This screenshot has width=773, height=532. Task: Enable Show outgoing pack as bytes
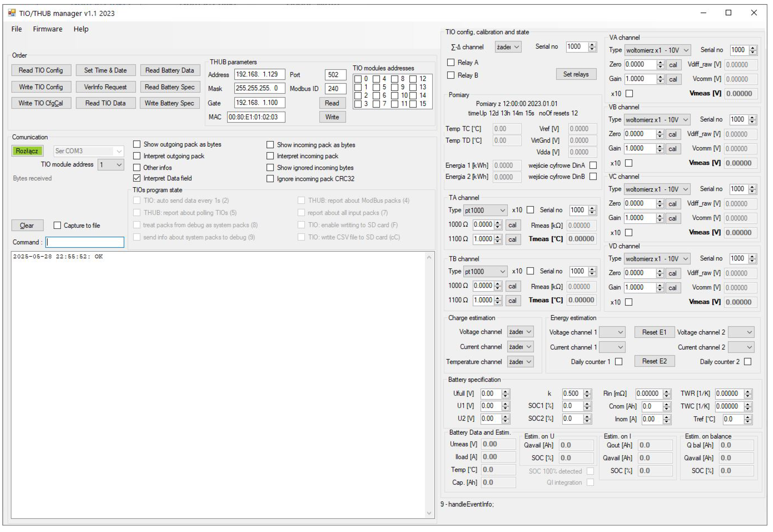(137, 144)
